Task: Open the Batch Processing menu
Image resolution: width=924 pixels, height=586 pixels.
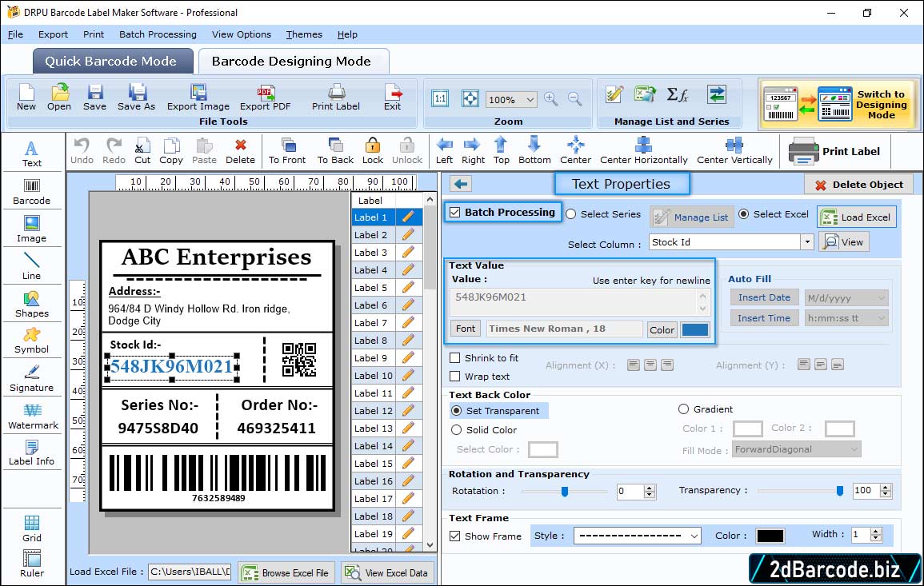Action: point(158,34)
